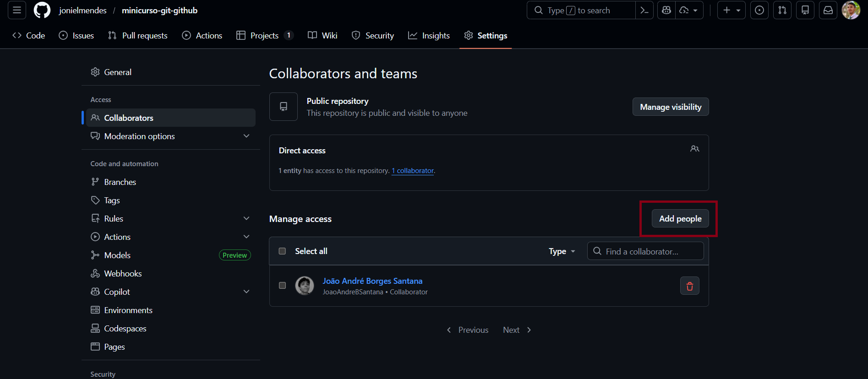
Task: Go to the Wiki tab
Action: [322, 36]
